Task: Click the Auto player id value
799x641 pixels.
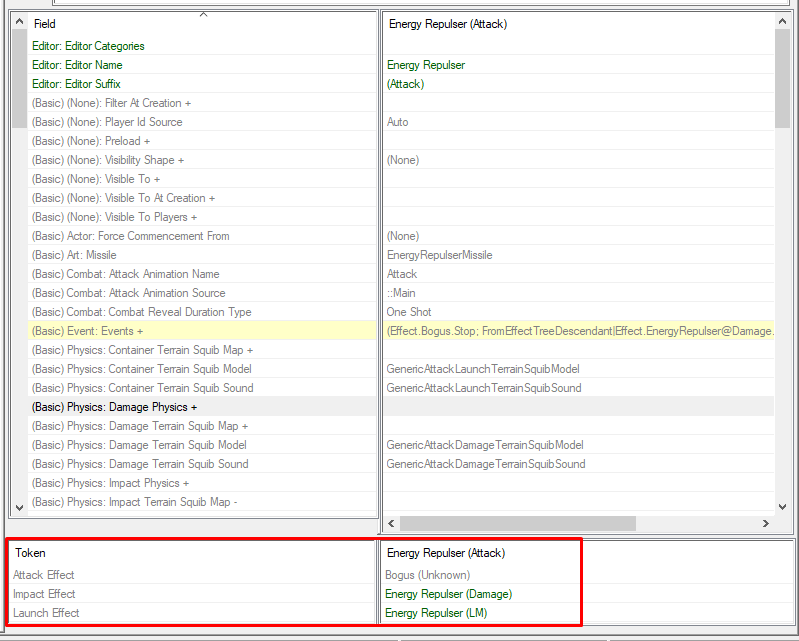Action: tap(397, 122)
